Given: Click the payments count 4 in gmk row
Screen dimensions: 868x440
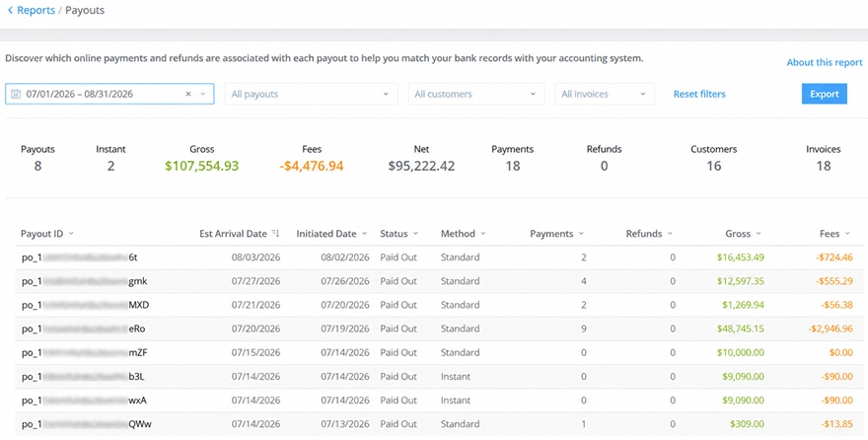Looking at the screenshot, I should pyautogui.click(x=584, y=281).
